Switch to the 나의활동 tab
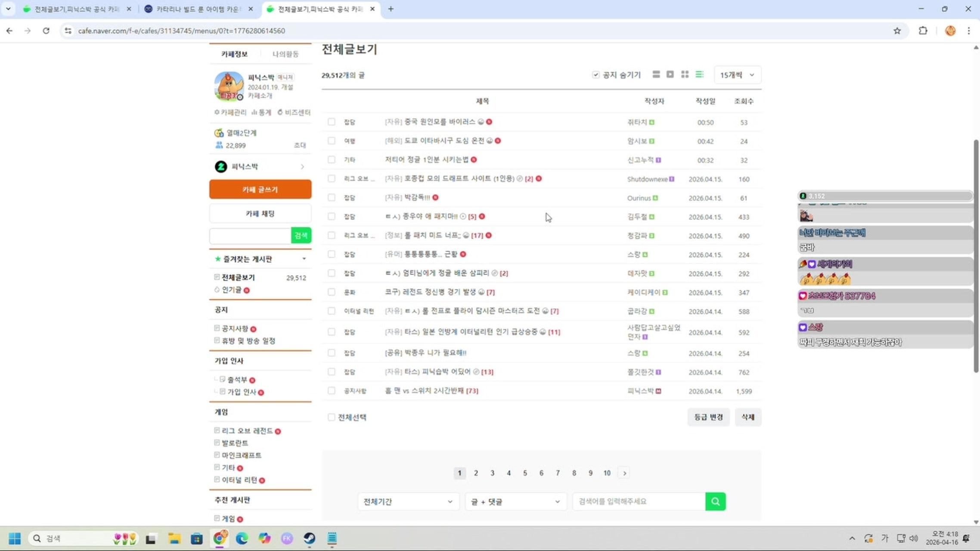The height and width of the screenshot is (551, 980). point(285,53)
